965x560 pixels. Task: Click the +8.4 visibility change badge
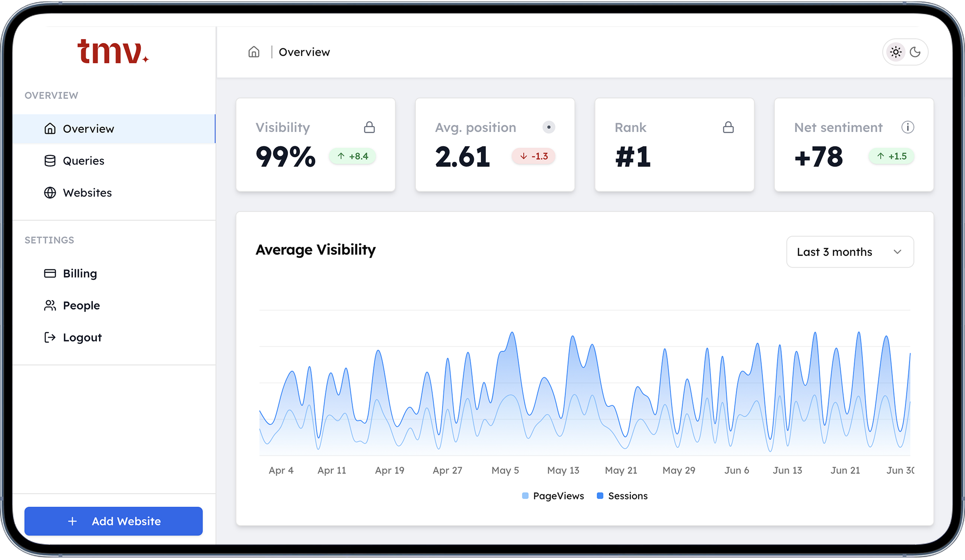pos(353,156)
